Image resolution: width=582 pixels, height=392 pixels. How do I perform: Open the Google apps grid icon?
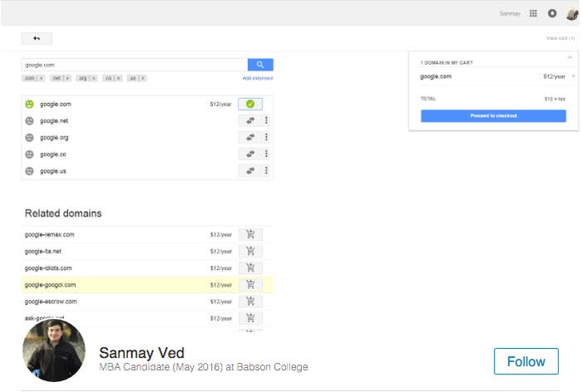(533, 14)
